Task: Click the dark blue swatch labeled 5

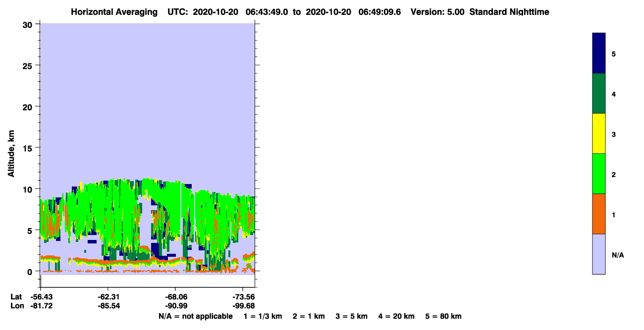Action: point(599,53)
